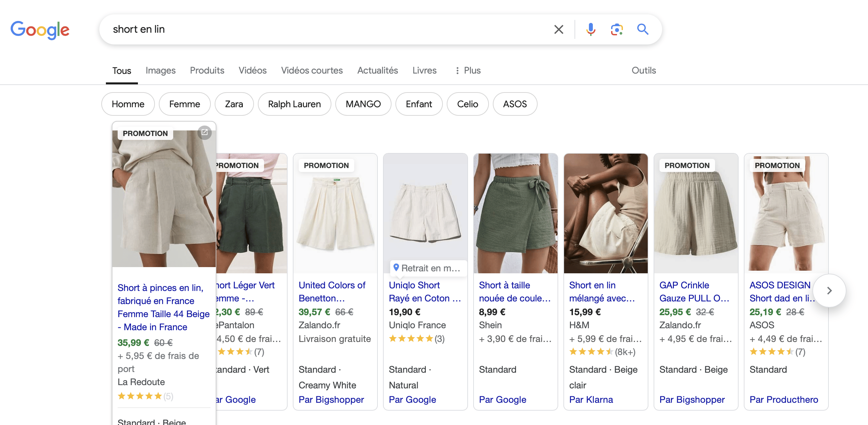Open 'ASOS DESIGN Short dad' link
The image size is (868, 425).
point(781,292)
